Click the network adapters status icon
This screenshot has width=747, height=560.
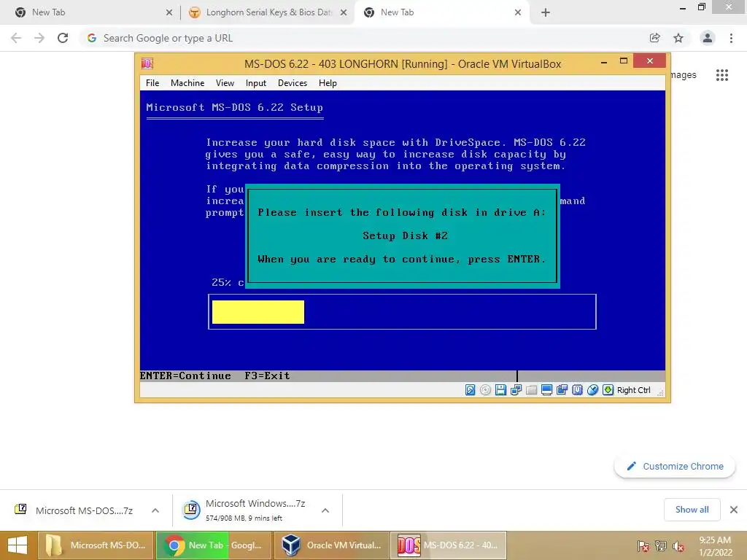(516, 390)
